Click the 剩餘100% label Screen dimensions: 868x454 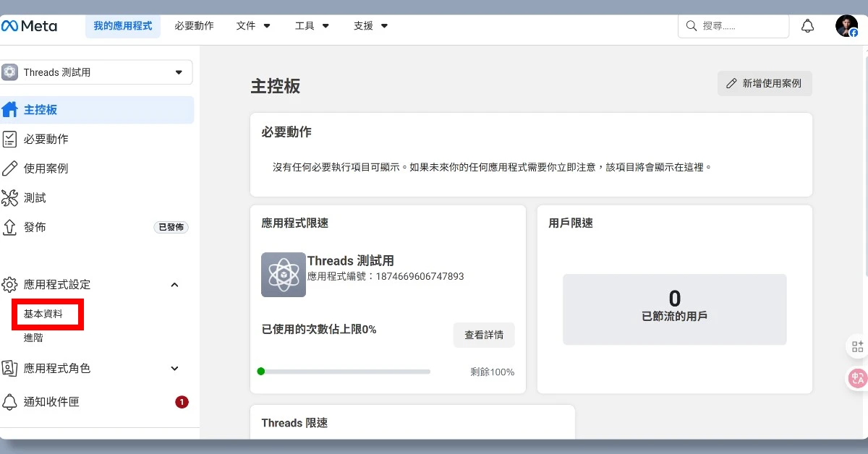[492, 372]
